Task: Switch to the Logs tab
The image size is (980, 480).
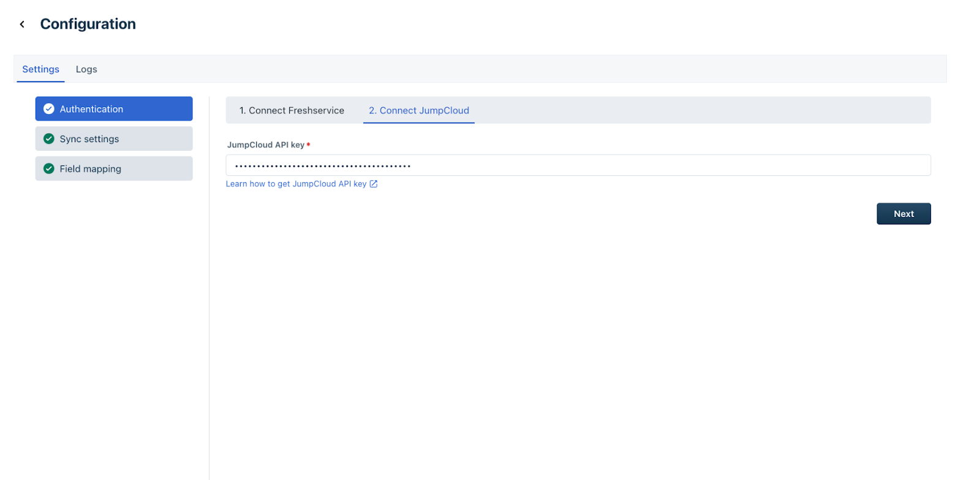Action: coord(86,69)
